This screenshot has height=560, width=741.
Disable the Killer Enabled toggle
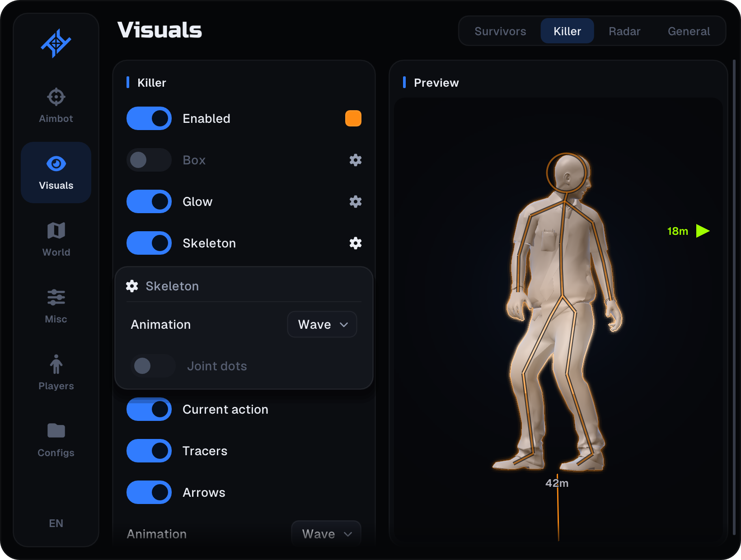149,118
